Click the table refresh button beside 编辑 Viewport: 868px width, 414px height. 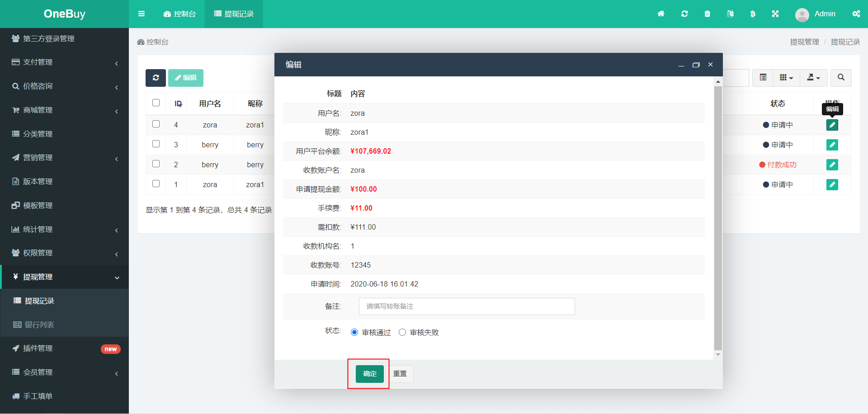(x=156, y=78)
